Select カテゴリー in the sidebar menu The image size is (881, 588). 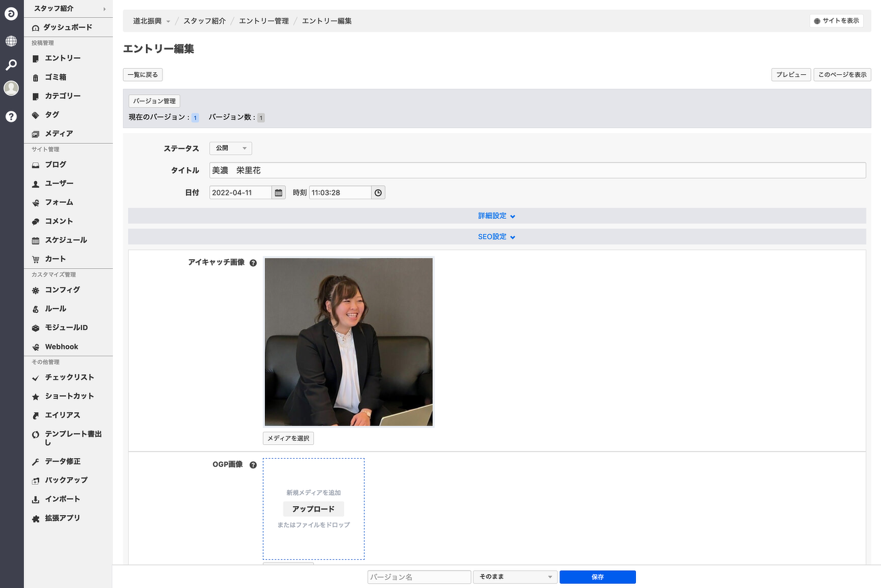(x=63, y=96)
